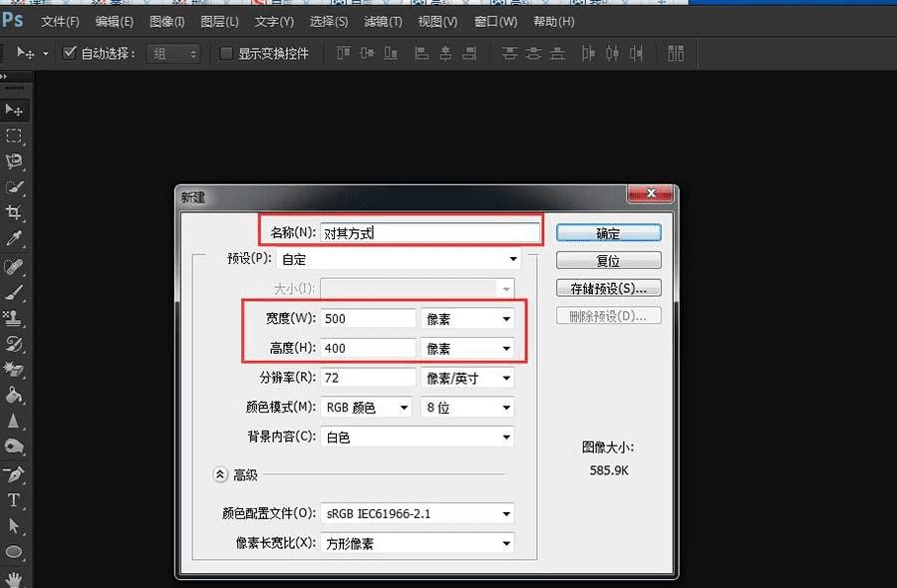Viewport: 897px width, 588px height.
Task: Open the 文件(F) menu
Action: pos(60,22)
